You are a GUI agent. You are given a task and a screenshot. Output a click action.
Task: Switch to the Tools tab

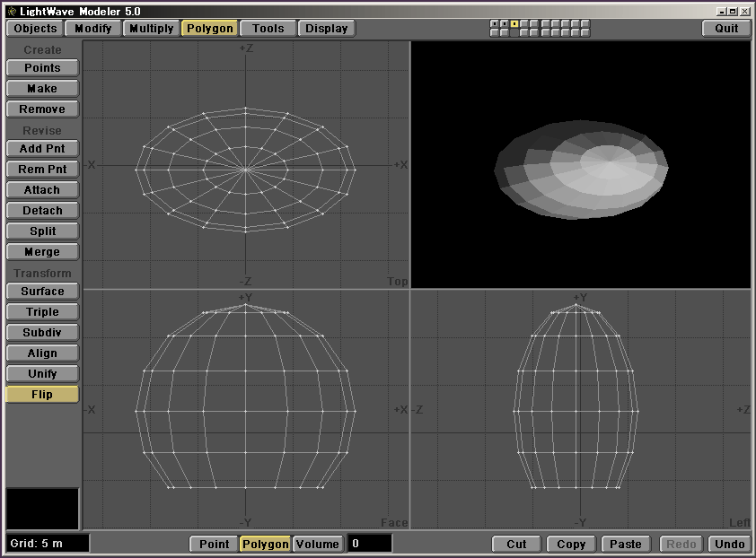tap(268, 28)
